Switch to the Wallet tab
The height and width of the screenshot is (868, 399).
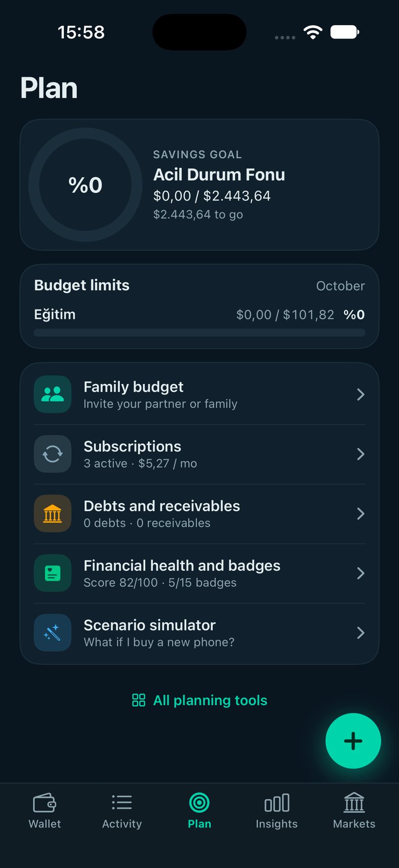[45, 811]
